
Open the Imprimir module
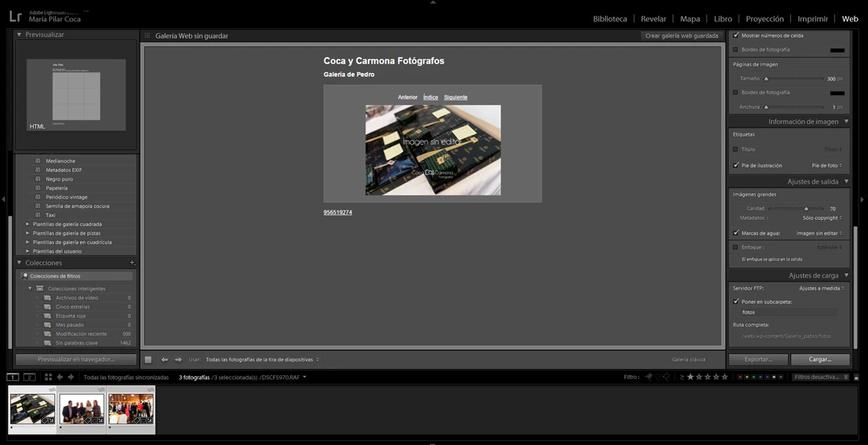(x=812, y=19)
